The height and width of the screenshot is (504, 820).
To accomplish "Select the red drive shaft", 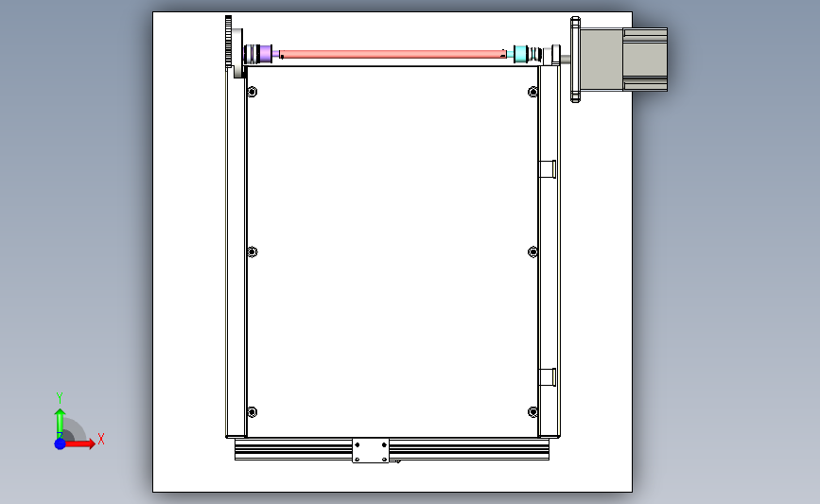I will 393,55.
